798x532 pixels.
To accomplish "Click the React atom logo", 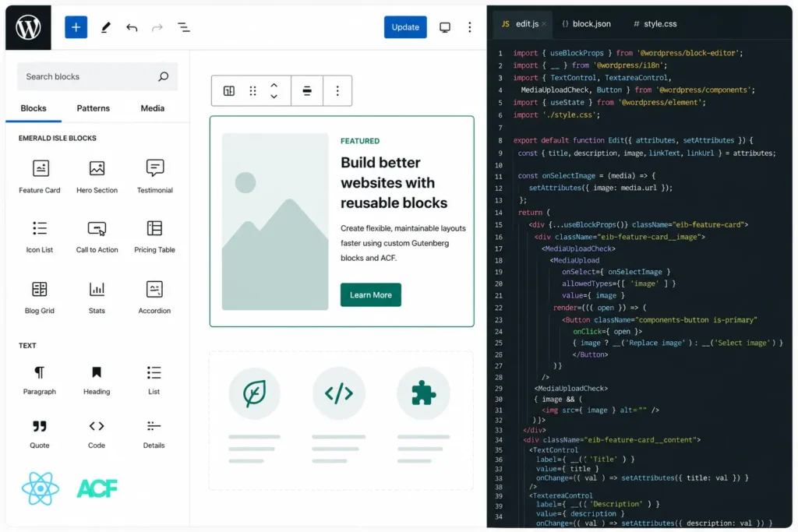I will [41, 488].
